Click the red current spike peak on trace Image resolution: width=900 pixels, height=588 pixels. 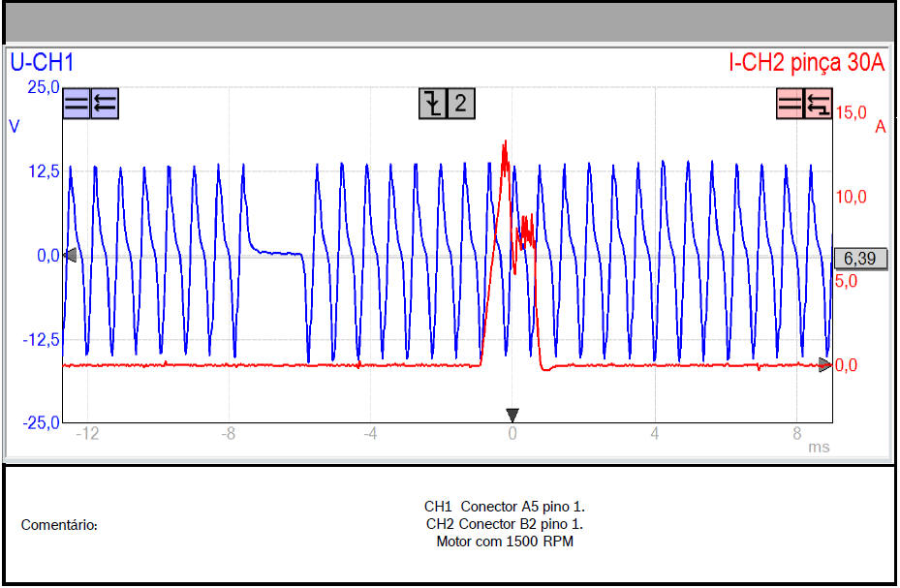tap(505, 143)
